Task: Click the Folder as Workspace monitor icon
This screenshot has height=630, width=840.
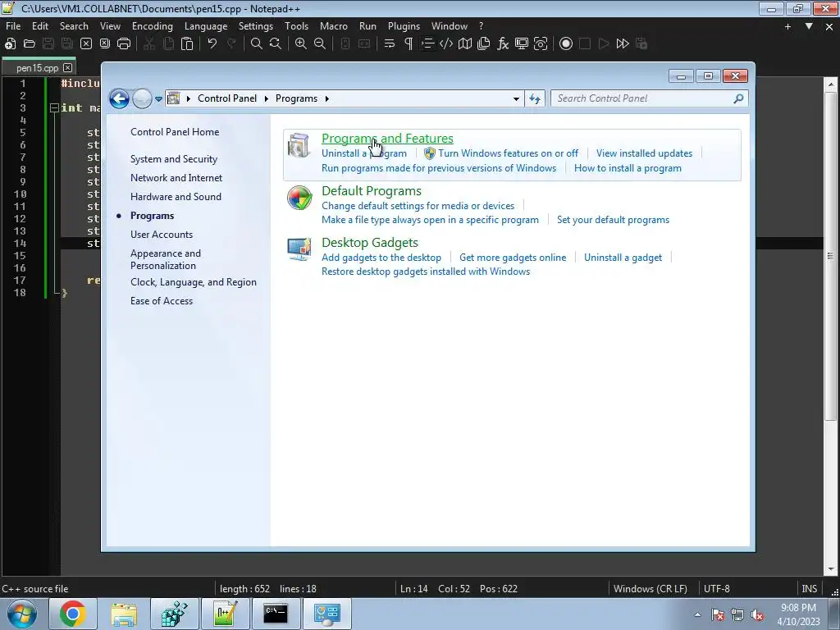Action: point(522,44)
